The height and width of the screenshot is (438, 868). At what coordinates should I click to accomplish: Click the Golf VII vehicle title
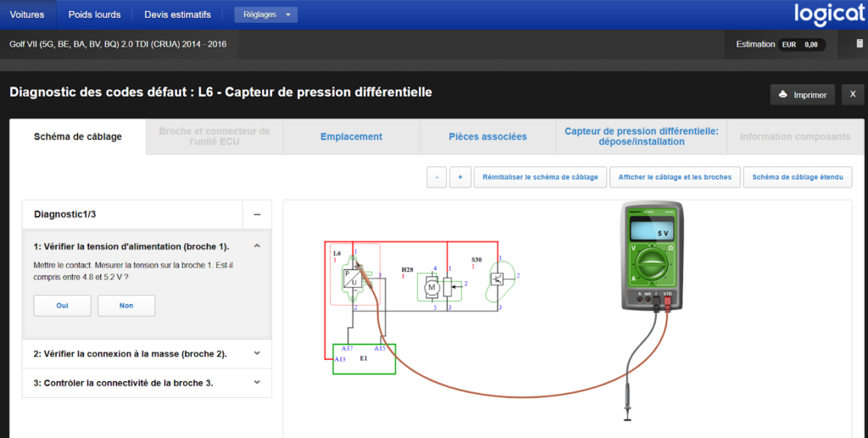[118, 44]
